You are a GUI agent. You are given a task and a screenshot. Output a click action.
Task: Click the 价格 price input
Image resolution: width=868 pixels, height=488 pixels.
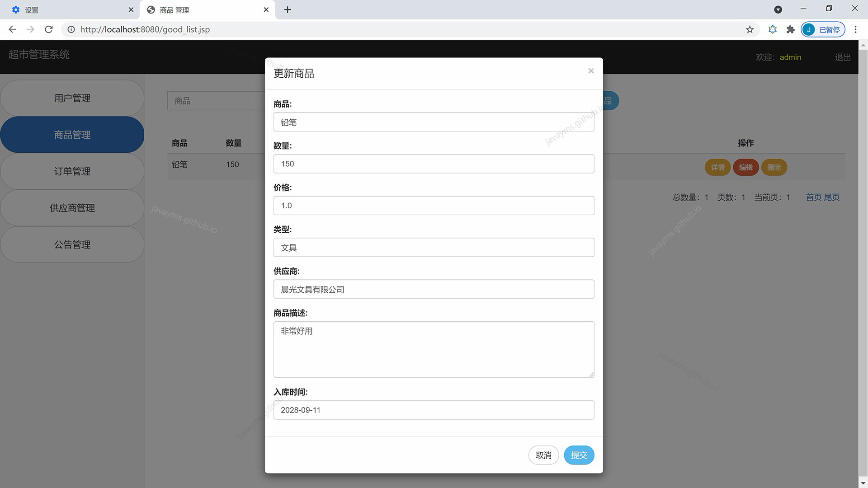click(433, 206)
